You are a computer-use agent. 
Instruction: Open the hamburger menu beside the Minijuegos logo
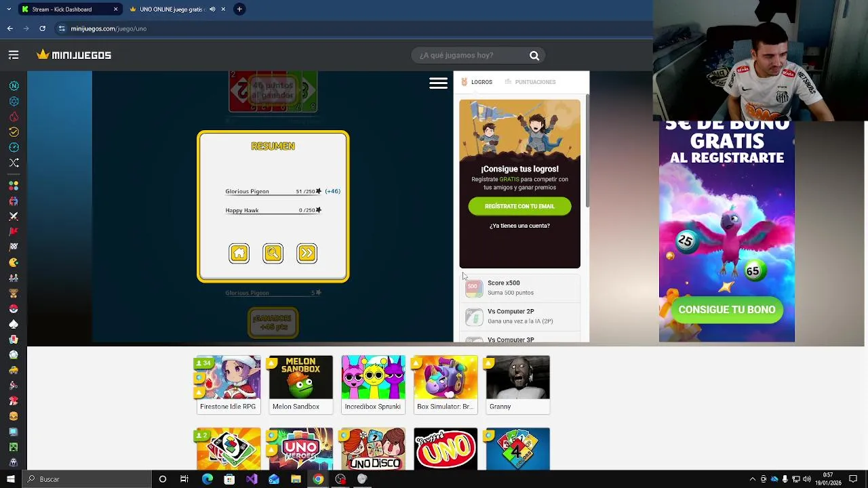[14, 55]
